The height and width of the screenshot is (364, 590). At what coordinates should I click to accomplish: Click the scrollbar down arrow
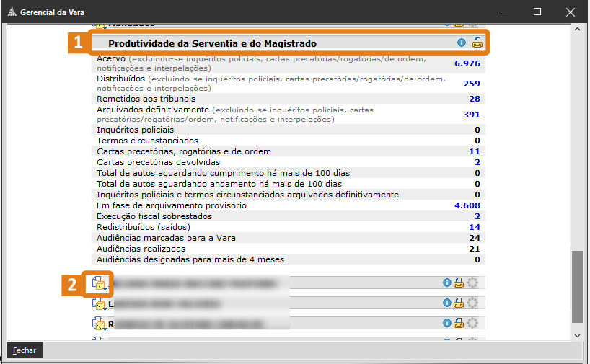click(576, 336)
